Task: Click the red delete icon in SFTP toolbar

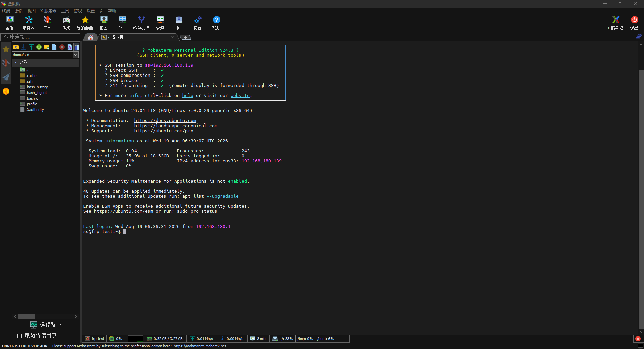Action: click(62, 47)
